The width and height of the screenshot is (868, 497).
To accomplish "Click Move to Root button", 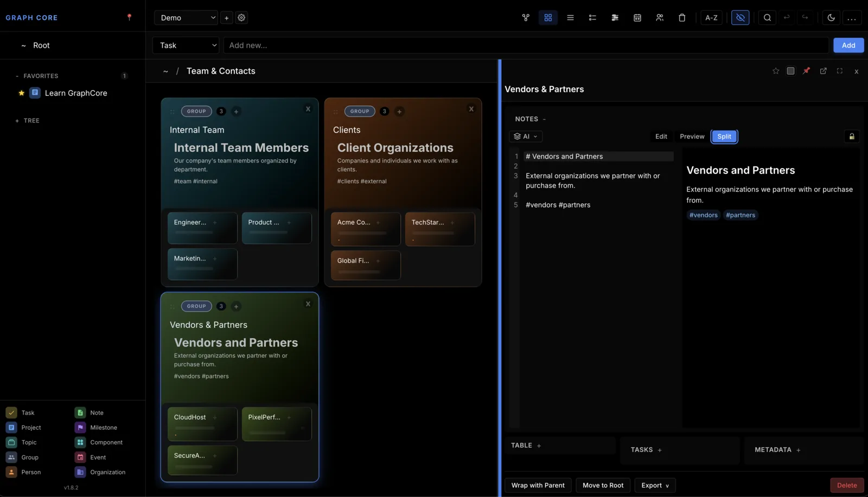I will [603, 485].
